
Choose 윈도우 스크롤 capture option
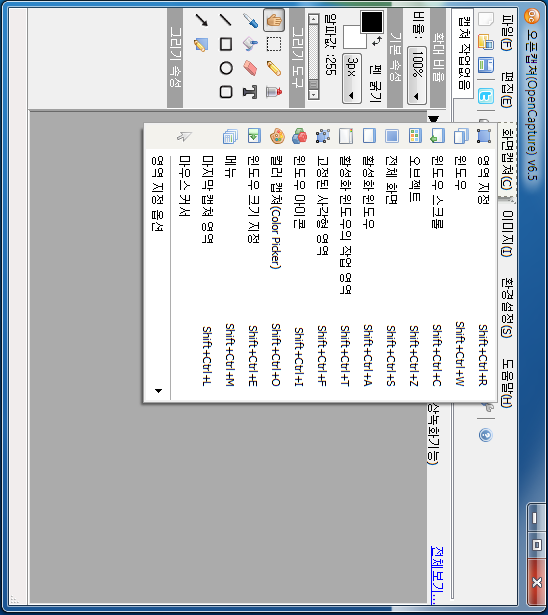[437, 263]
